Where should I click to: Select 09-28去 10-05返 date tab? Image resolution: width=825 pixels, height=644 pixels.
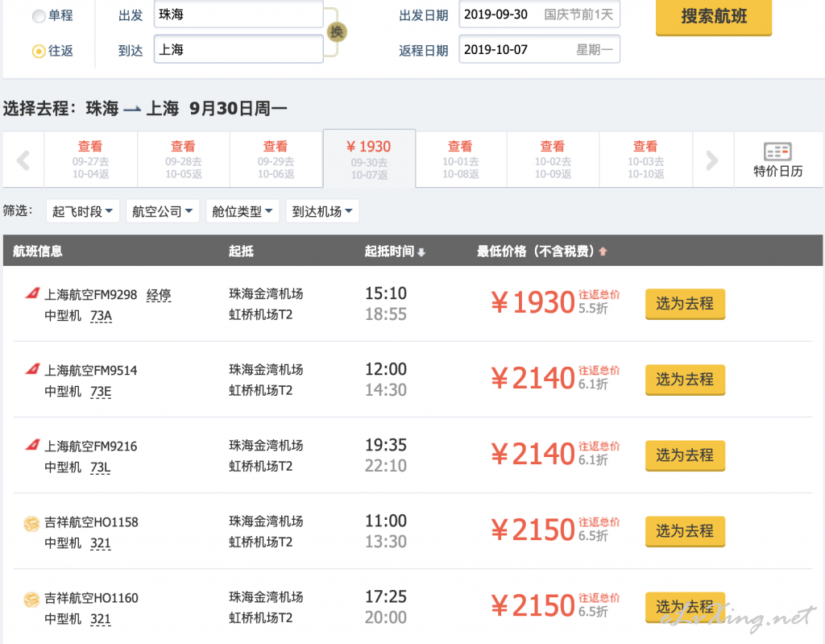[183, 160]
